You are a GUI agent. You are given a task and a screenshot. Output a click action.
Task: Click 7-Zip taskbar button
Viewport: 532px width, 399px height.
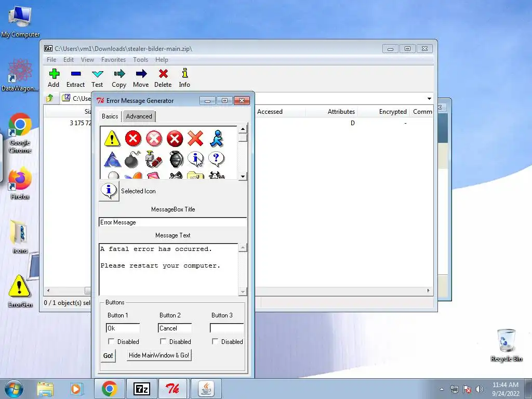(x=142, y=389)
